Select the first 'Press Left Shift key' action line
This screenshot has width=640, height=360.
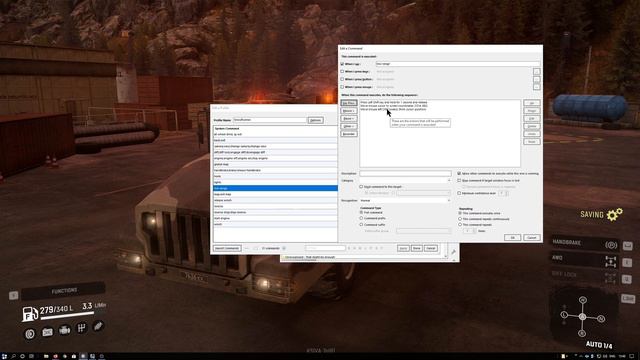point(394,102)
